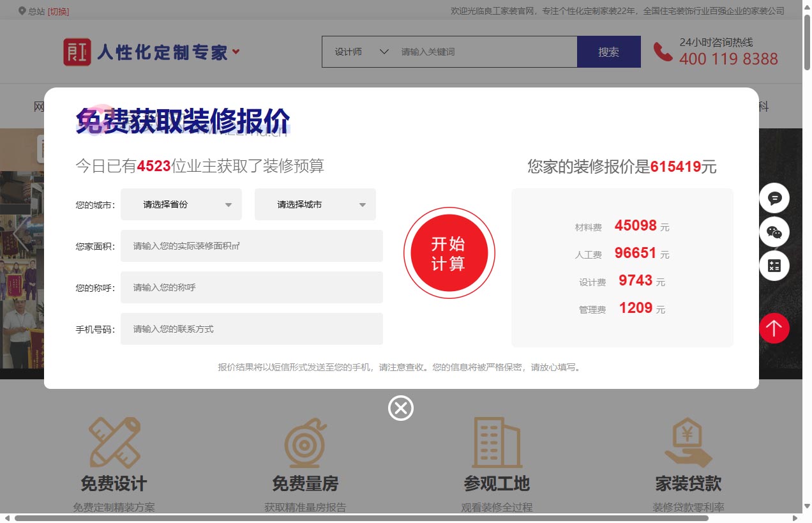Open the 请选择城市 city dropdown
The image size is (812, 523).
[x=315, y=205]
